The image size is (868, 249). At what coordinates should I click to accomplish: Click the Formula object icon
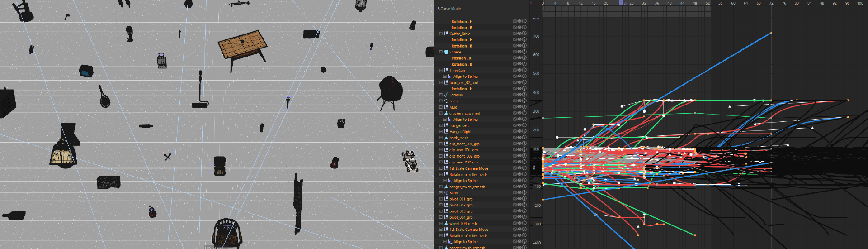tap(446, 95)
